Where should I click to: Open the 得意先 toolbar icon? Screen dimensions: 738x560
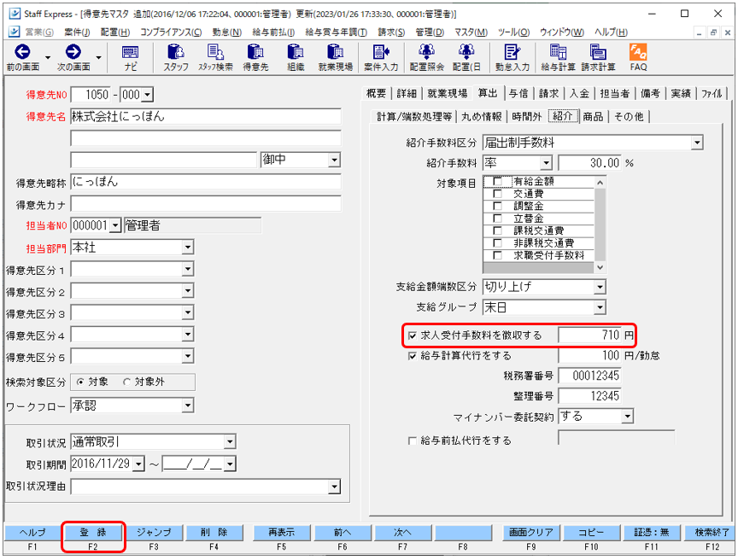(x=255, y=52)
